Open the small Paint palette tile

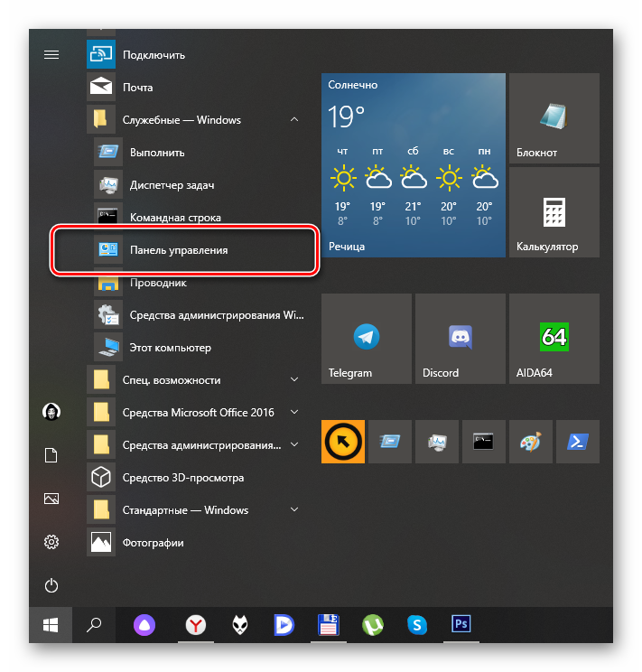coord(531,442)
